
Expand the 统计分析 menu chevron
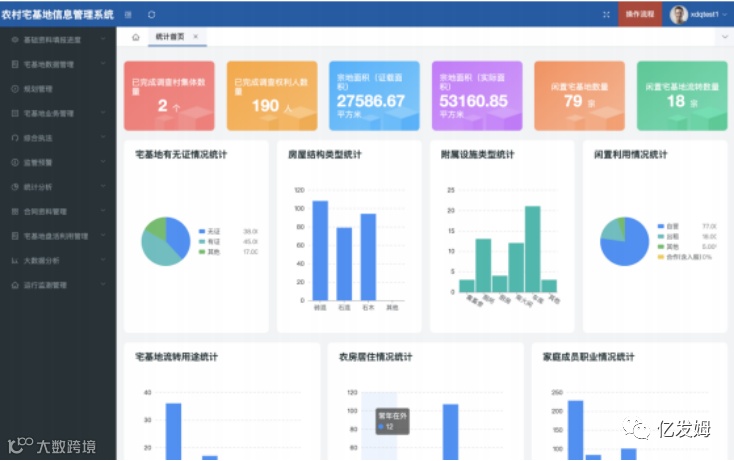coord(103,186)
